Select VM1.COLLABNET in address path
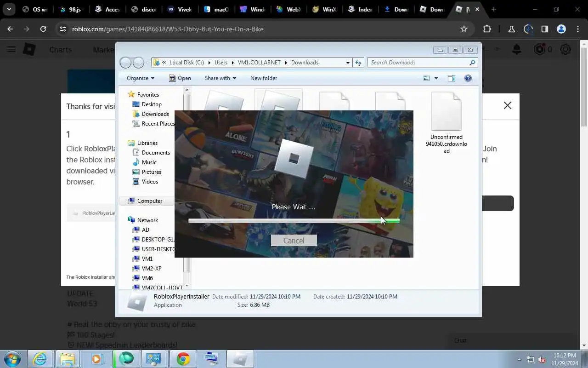Image resolution: width=588 pixels, height=368 pixels. pos(260,63)
